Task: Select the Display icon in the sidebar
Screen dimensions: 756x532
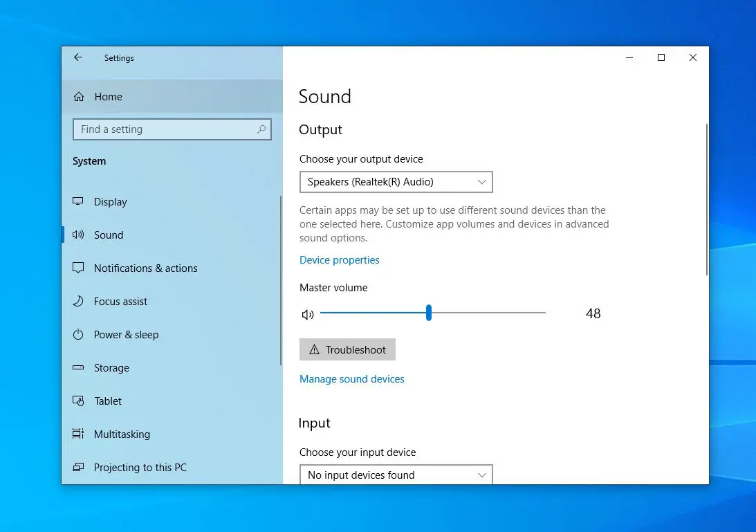Action: click(78, 201)
